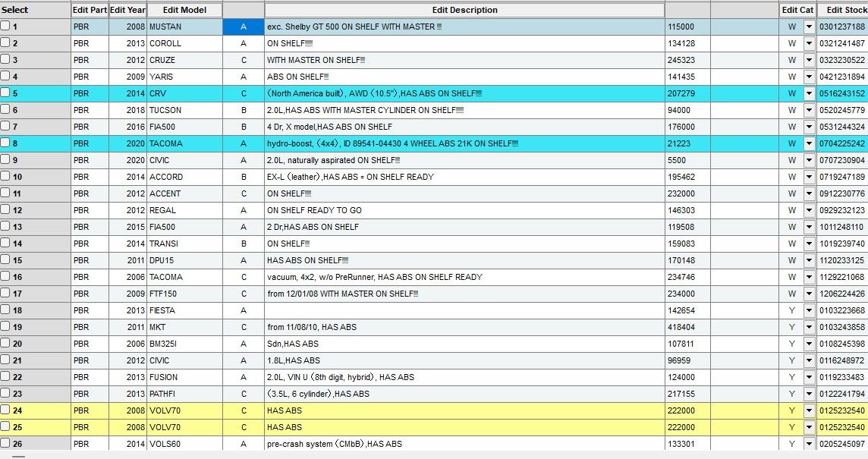
Task: Check the row 10 ACCORD checkbox
Action: point(5,176)
